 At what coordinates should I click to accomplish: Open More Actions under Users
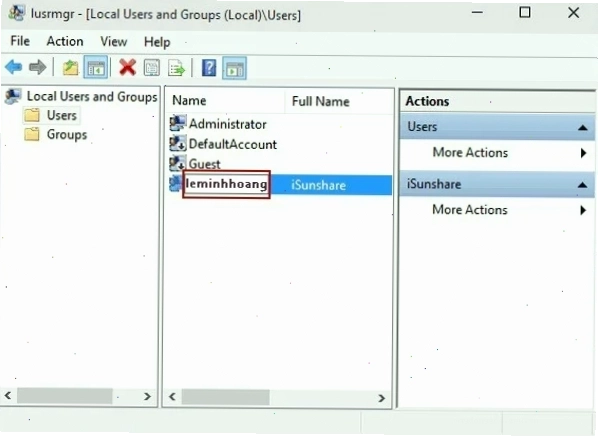(470, 153)
